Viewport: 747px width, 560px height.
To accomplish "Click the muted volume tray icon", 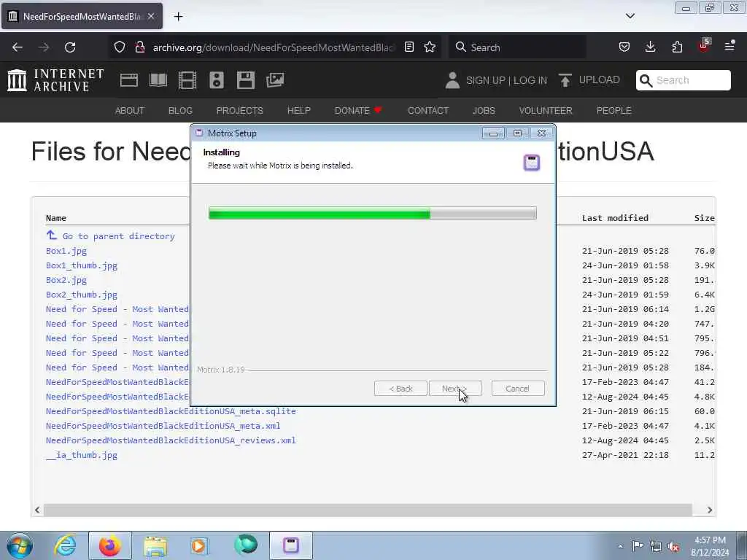I will (673, 546).
